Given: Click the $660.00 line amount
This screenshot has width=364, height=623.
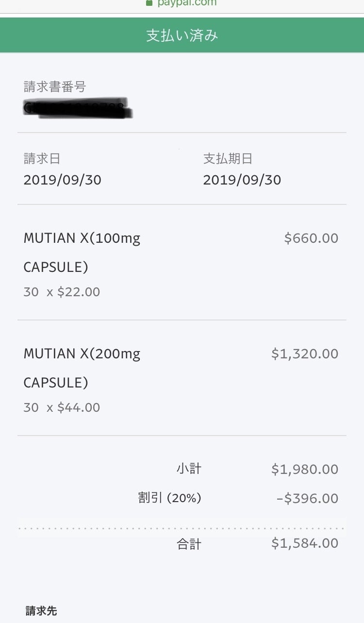Looking at the screenshot, I should click(x=311, y=238).
